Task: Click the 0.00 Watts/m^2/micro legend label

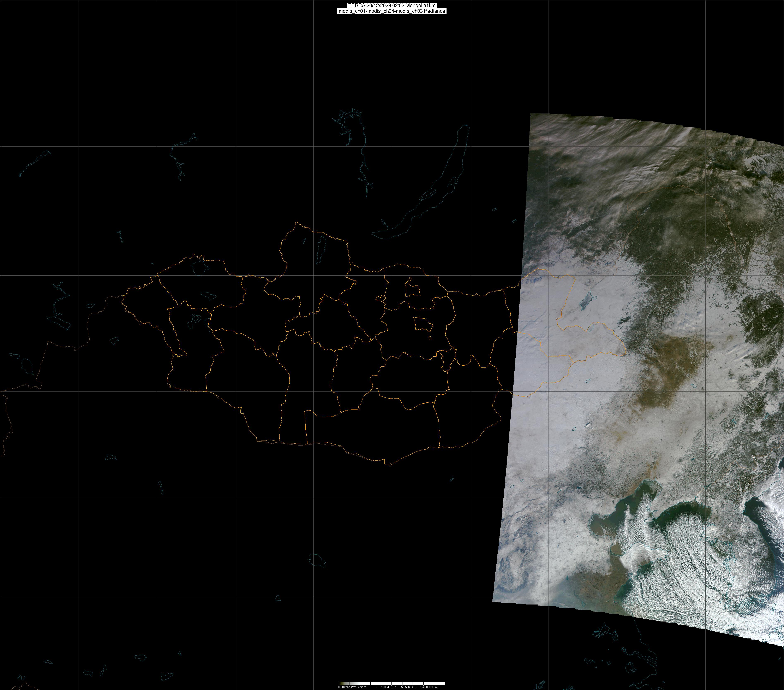Action: coord(352,687)
